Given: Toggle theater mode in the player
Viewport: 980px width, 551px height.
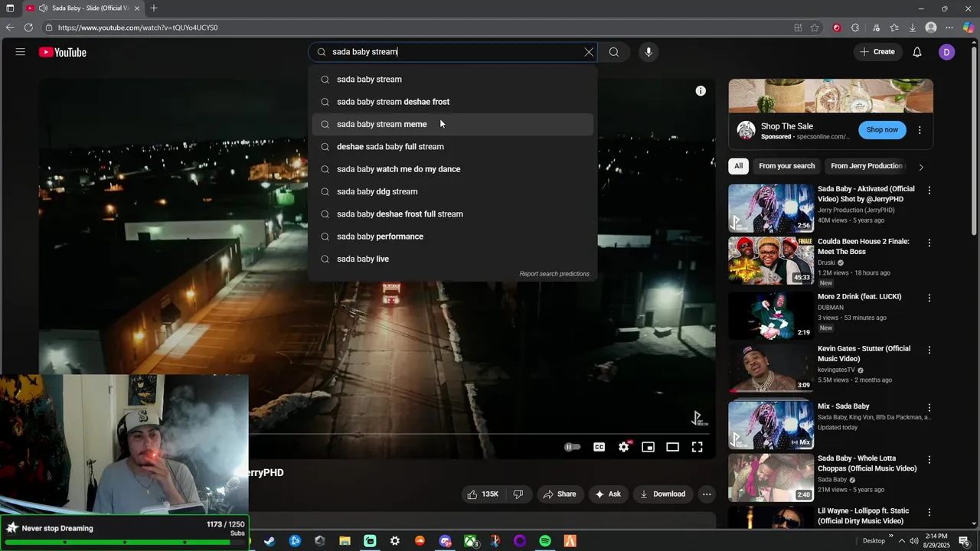Looking at the screenshot, I should [673, 447].
